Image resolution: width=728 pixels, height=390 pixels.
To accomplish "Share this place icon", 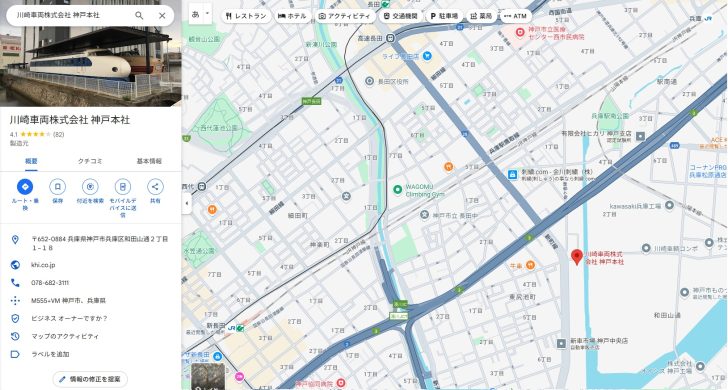I will tap(155, 187).
